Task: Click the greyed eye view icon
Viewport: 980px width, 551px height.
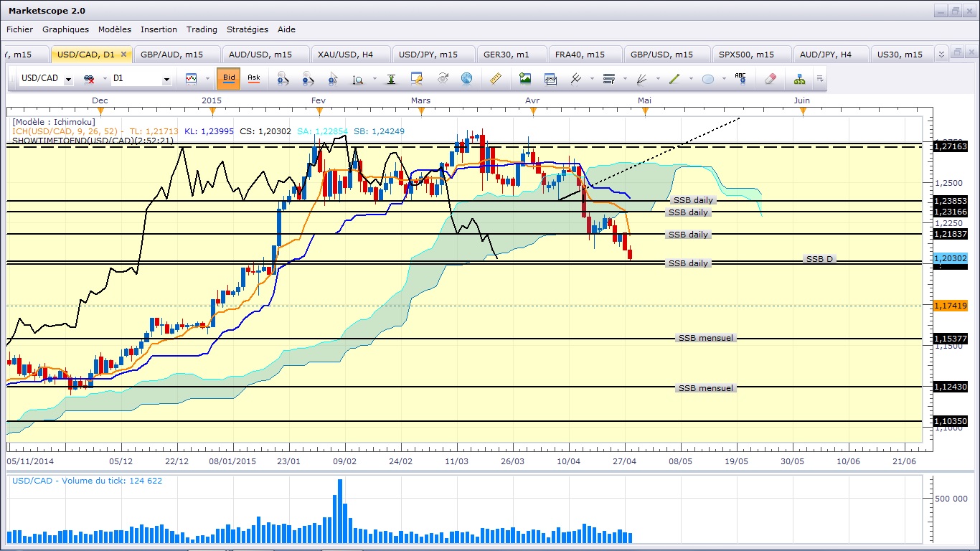Action: (442, 79)
